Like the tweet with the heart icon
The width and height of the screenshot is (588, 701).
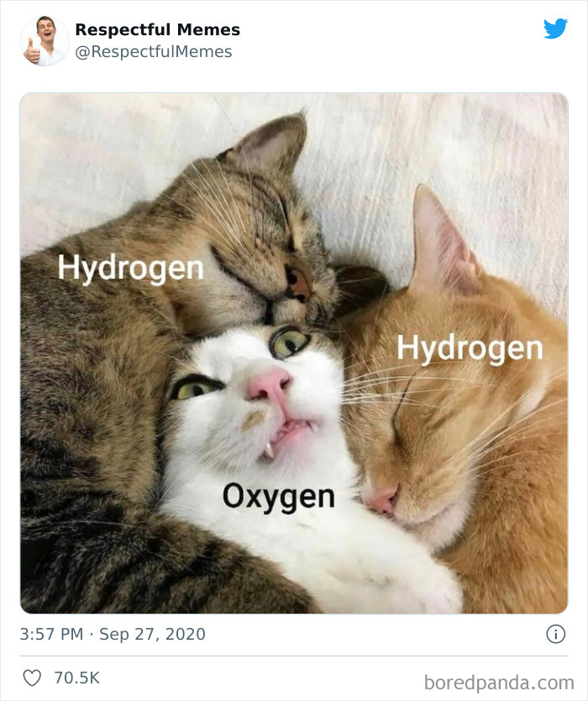(x=32, y=677)
